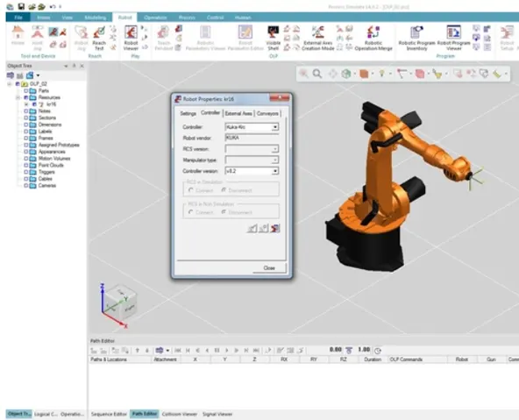Click the Robot Parameters Editor icon
519x420 pixels.
(245, 38)
